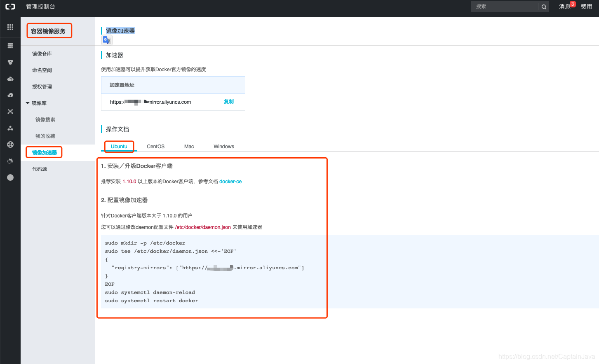Click the red 1.10.0 version text
The image size is (599, 364).
pos(129,182)
